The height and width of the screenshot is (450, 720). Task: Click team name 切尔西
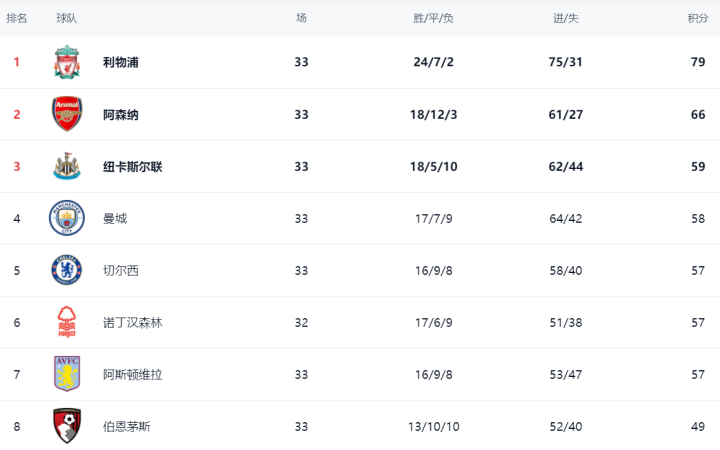click(121, 270)
